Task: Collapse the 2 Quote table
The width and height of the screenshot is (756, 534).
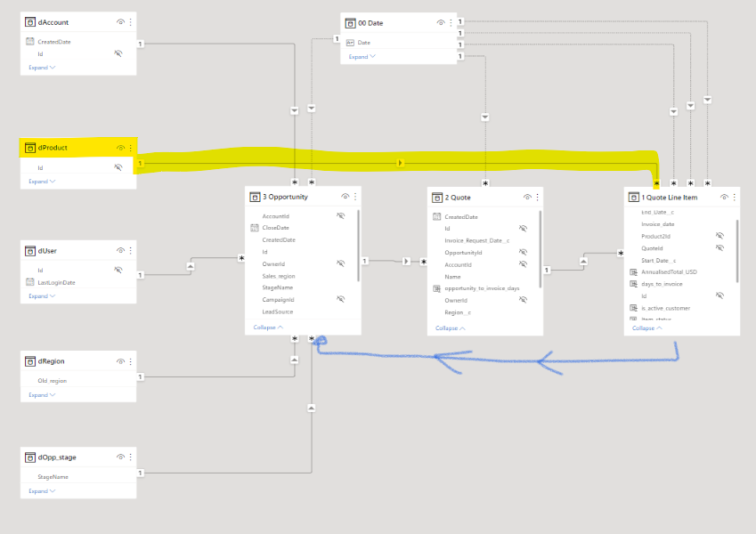Action: pyautogui.click(x=451, y=328)
